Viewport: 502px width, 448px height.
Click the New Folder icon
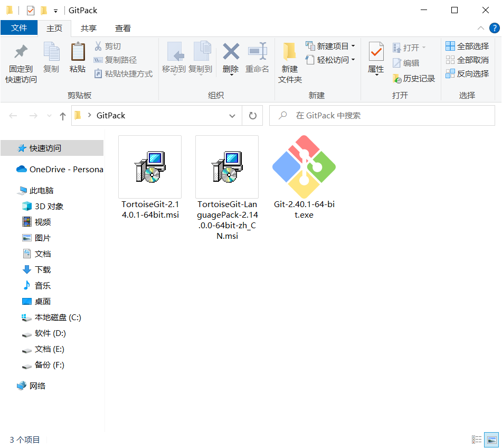click(289, 52)
